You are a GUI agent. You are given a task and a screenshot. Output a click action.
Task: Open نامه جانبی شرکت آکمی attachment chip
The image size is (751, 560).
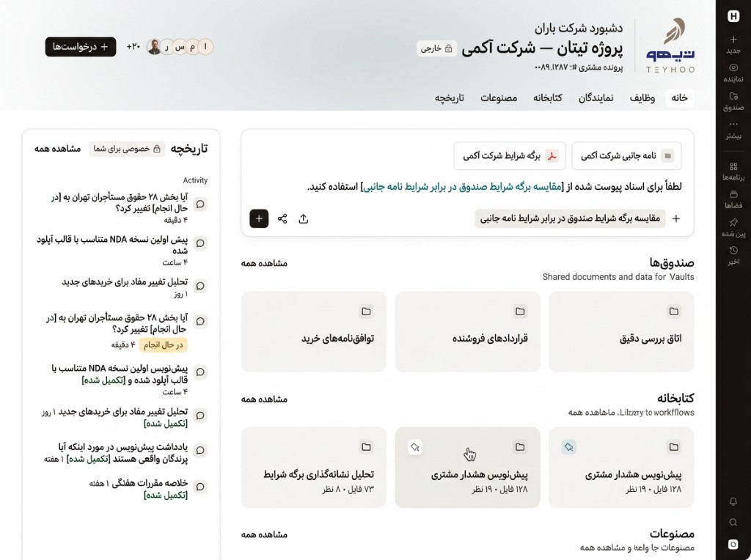click(626, 156)
